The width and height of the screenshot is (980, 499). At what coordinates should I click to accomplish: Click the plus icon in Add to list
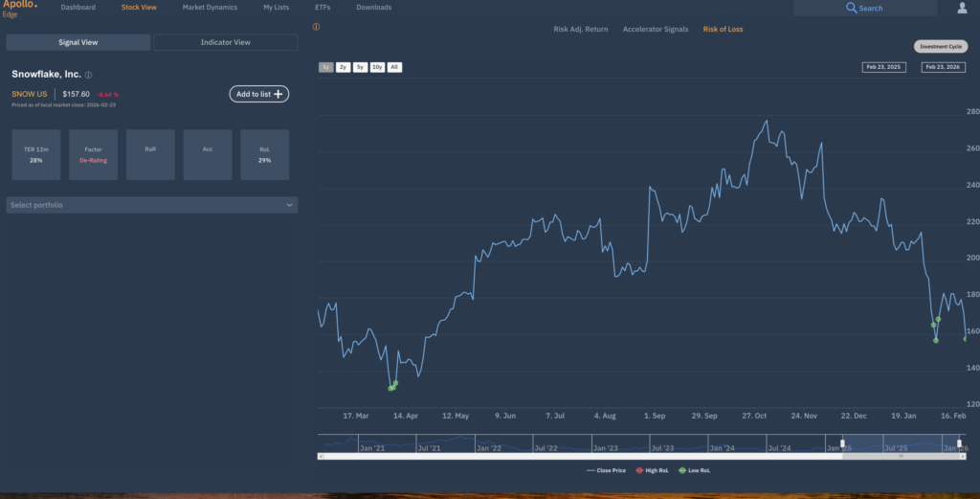(278, 94)
